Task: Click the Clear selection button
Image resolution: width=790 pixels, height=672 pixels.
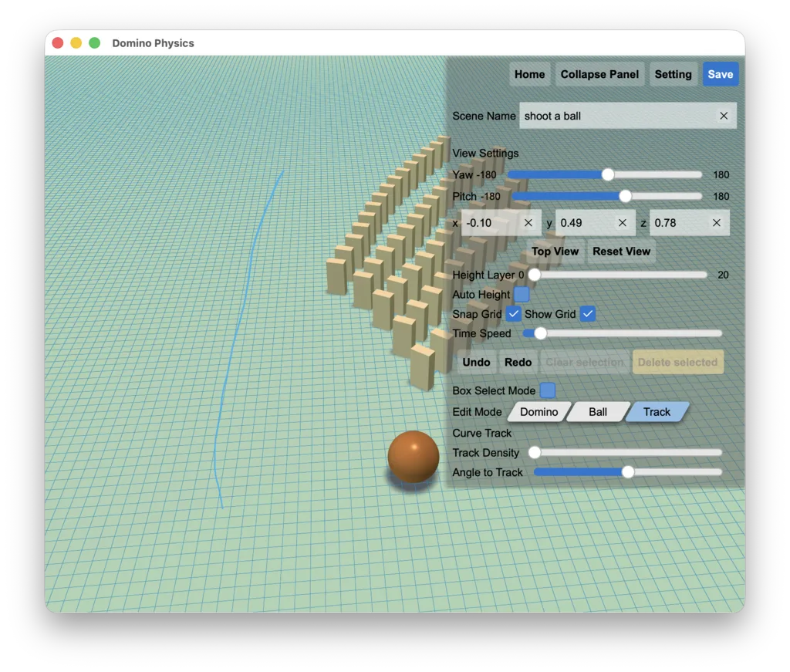Action: click(x=585, y=362)
